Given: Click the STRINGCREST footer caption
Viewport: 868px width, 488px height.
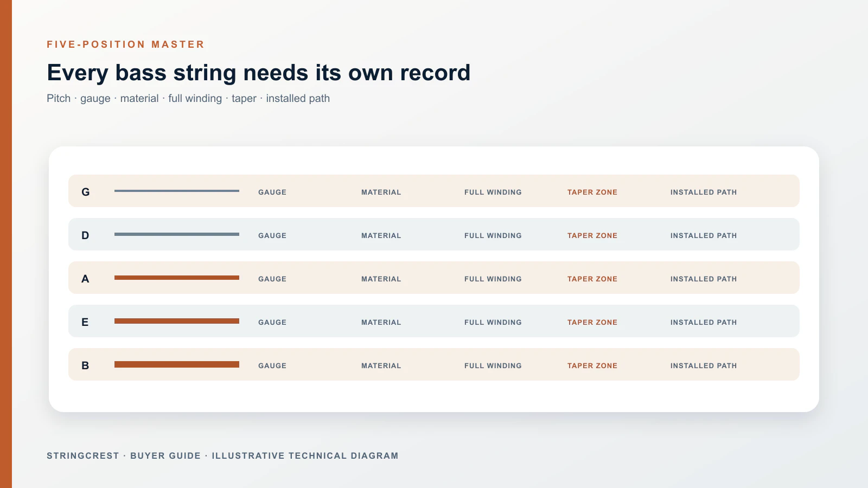Looking at the screenshot, I should tap(222, 456).
